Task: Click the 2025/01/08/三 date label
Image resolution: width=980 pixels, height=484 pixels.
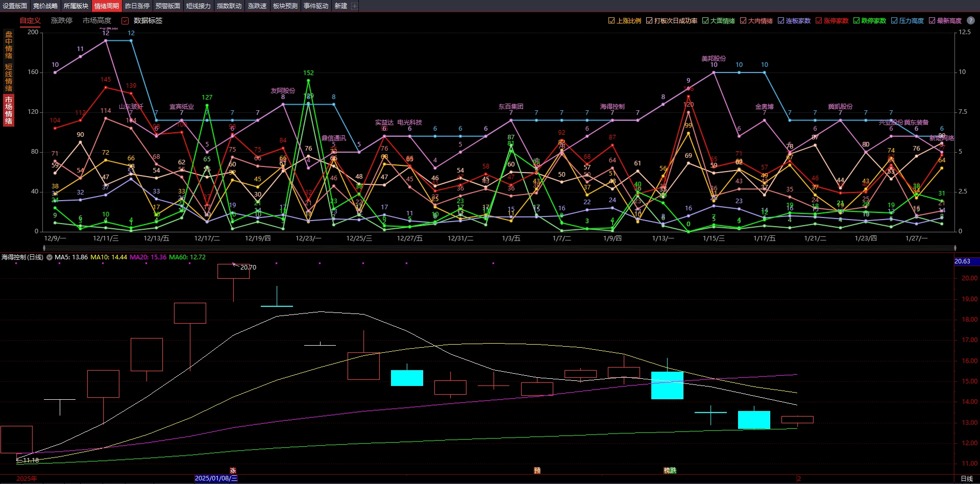Action: (x=216, y=478)
